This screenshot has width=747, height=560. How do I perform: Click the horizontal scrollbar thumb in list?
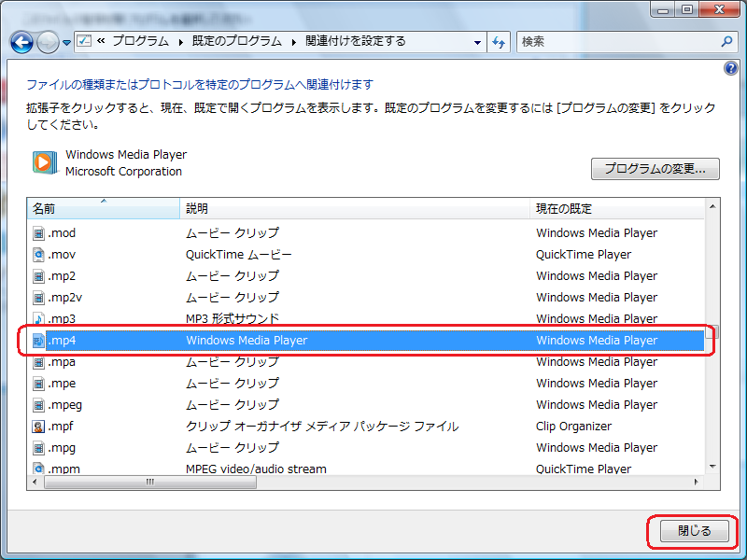click(x=149, y=483)
